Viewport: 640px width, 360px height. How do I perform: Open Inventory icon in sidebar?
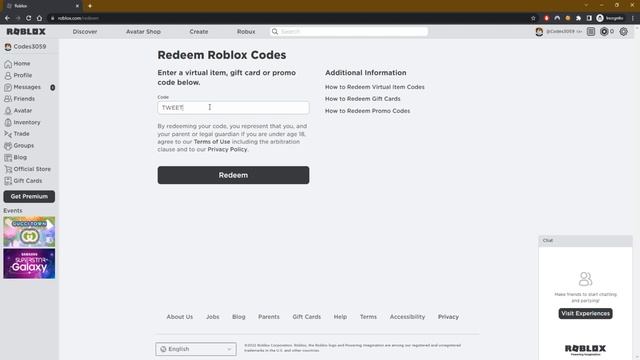pyautogui.click(x=8, y=122)
